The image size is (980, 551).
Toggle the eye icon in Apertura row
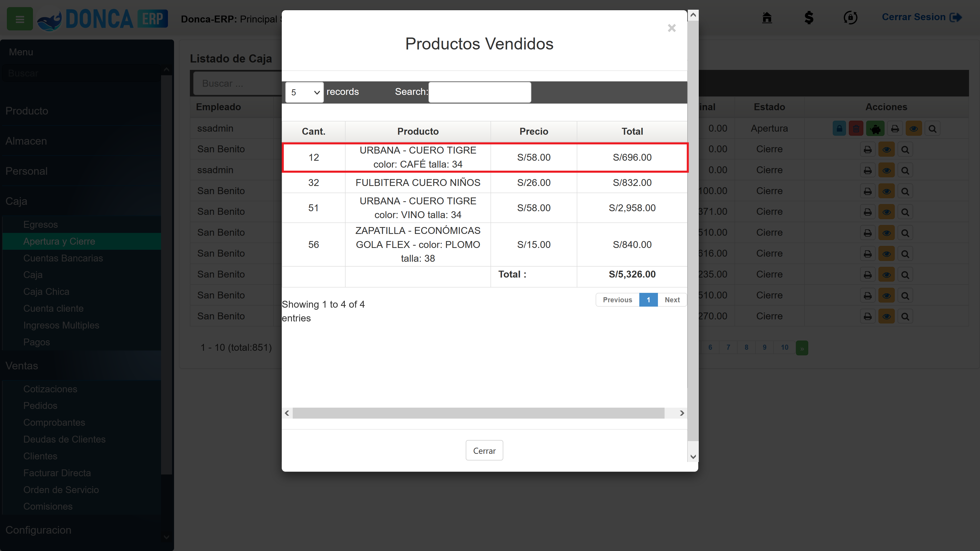click(x=913, y=129)
